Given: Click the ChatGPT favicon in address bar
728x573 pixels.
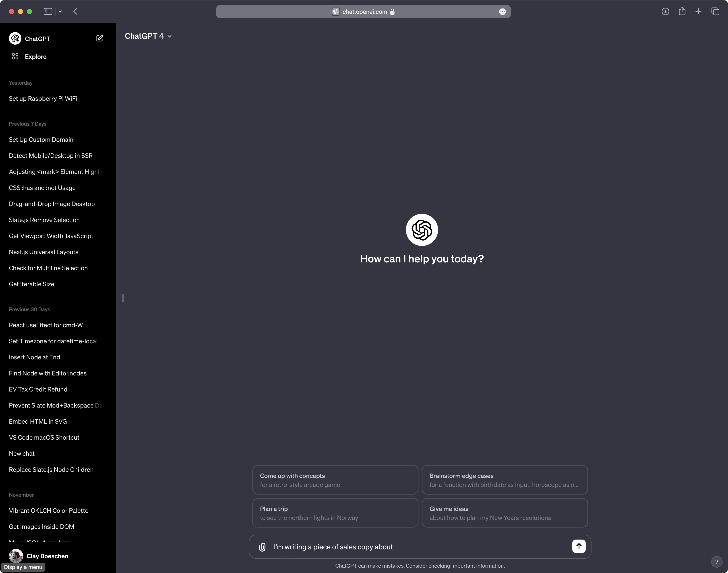Looking at the screenshot, I should pyautogui.click(x=336, y=12).
